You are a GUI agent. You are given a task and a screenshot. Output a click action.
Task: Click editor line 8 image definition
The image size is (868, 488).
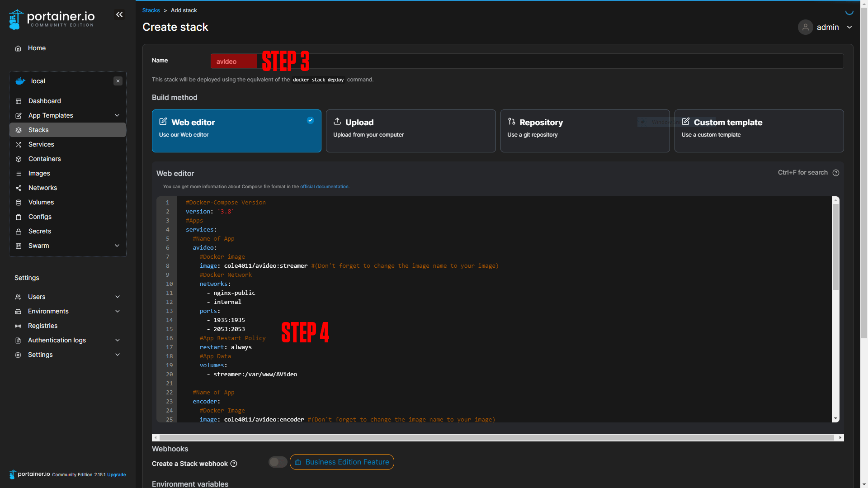(x=349, y=266)
